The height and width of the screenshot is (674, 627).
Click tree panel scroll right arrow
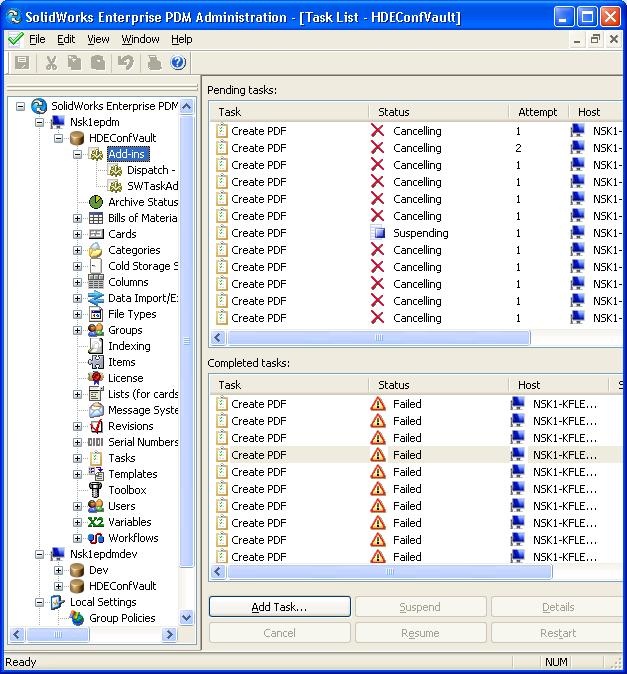coord(169,634)
